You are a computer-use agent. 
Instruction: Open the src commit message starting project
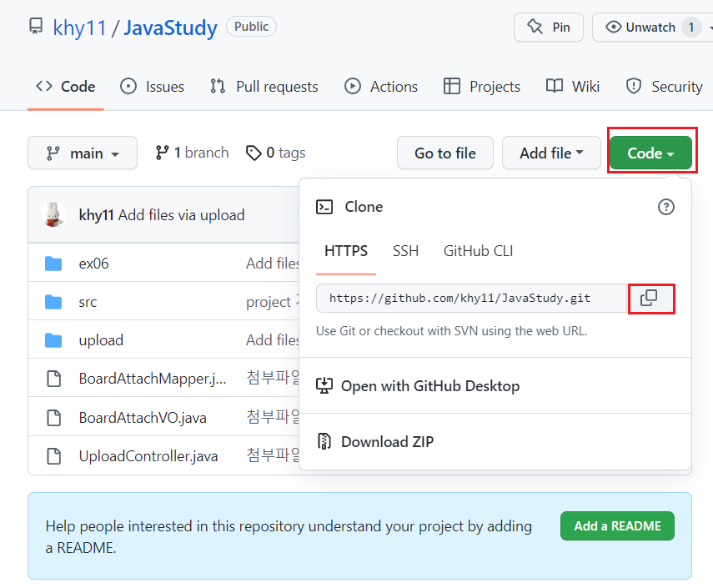(x=273, y=302)
